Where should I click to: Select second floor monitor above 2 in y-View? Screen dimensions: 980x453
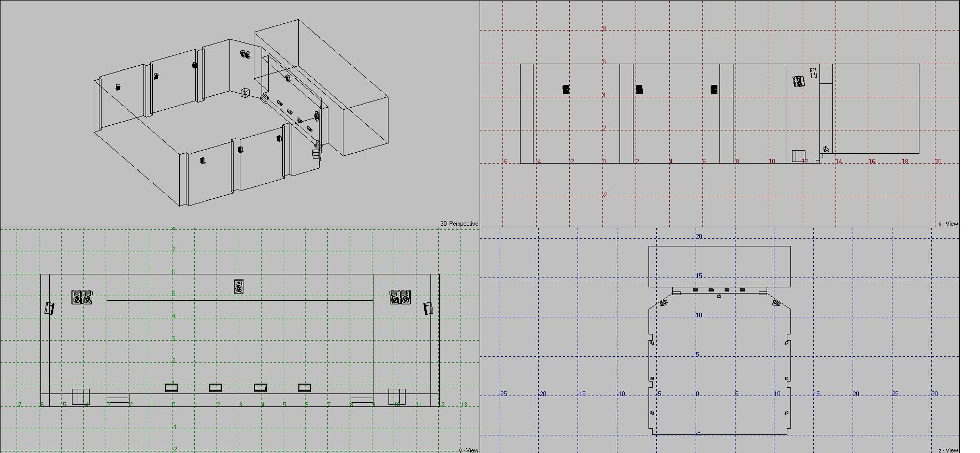(x=216, y=387)
